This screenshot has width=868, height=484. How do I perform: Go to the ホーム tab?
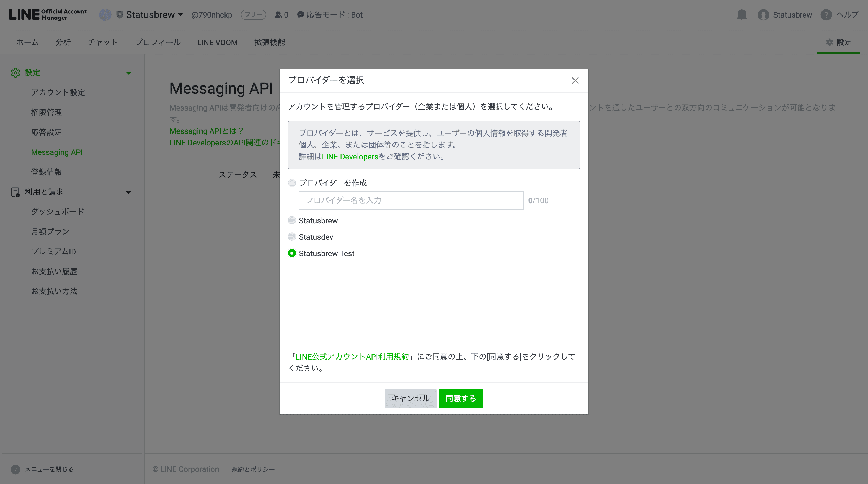point(27,42)
